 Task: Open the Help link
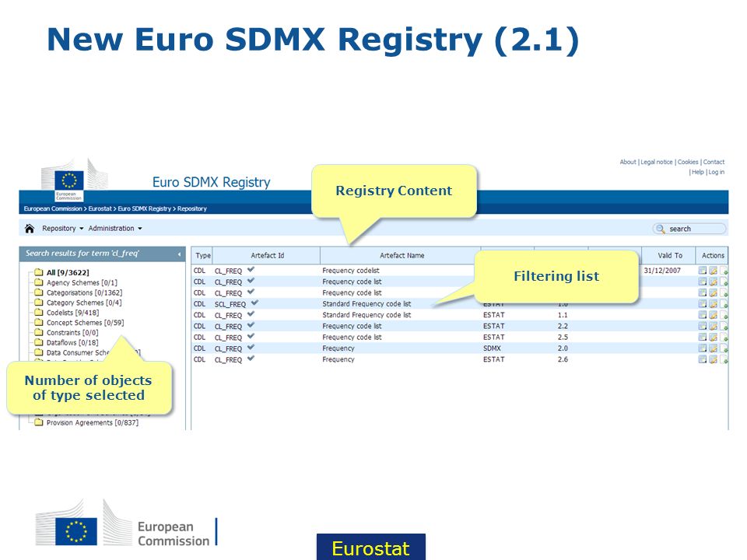697,173
